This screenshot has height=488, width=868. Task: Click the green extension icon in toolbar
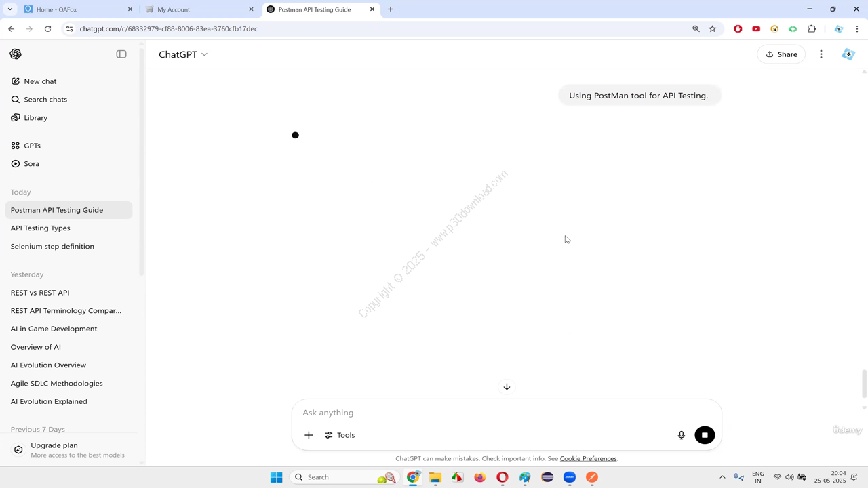click(x=793, y=29)
